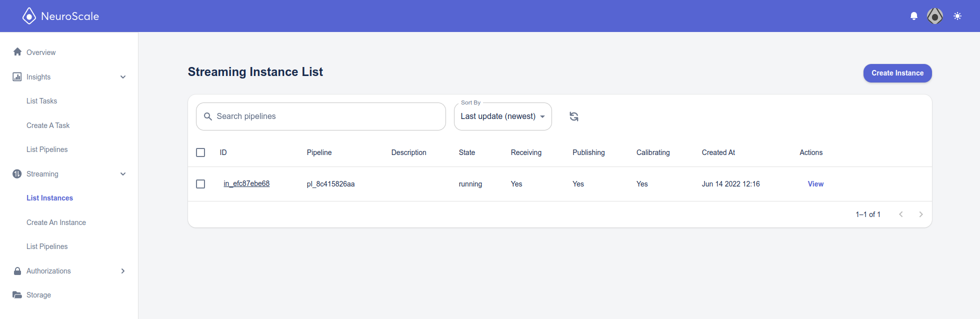Image resolution: width=980 pixels, height=319 pixels.
Task: Click the Pipeline column header
Action: tap(319, 152)
